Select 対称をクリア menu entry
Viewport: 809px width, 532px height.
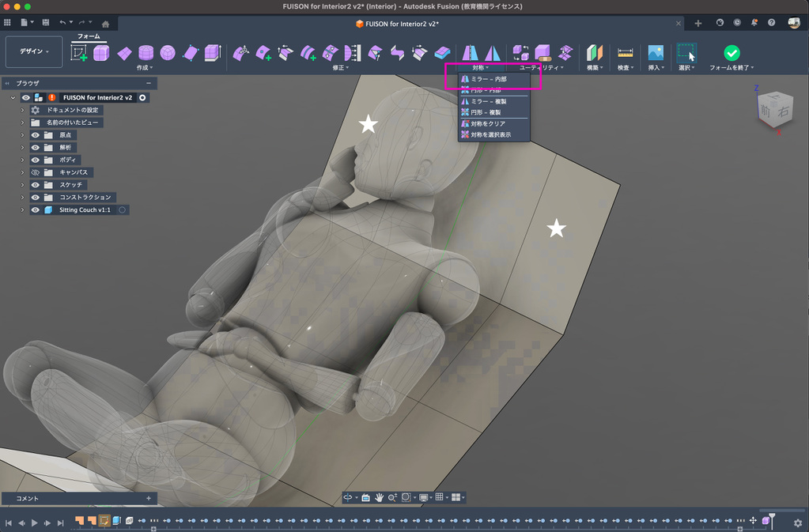pyautogui.click(x=487, y=124)
